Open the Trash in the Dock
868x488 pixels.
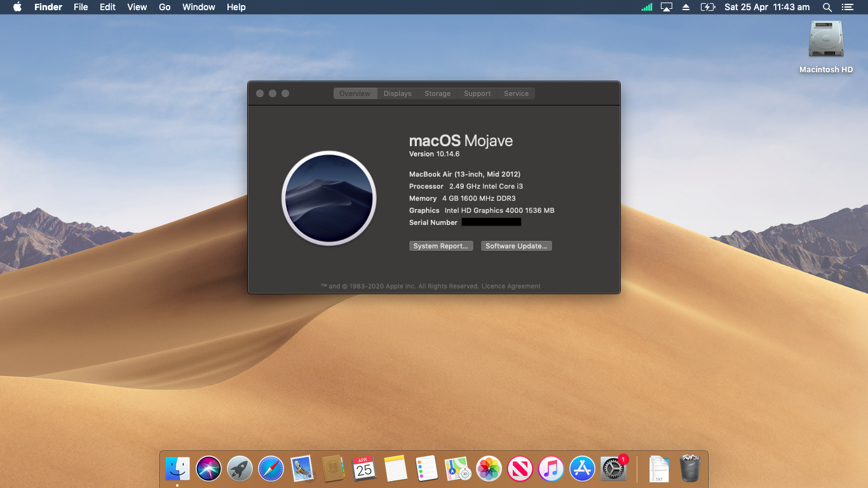click(689, 469)
